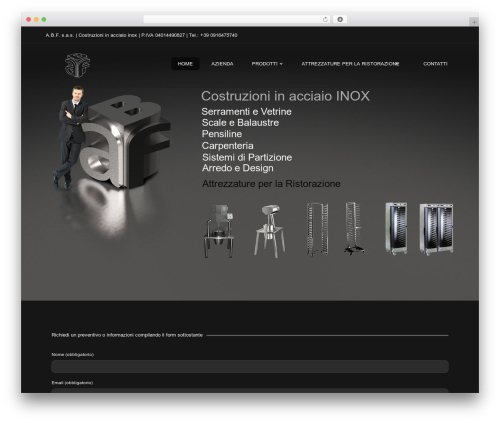The height and width of the screenshot is (423, 500).
Task: Click 'Arredo e Design' text
Action: [238, 168]
